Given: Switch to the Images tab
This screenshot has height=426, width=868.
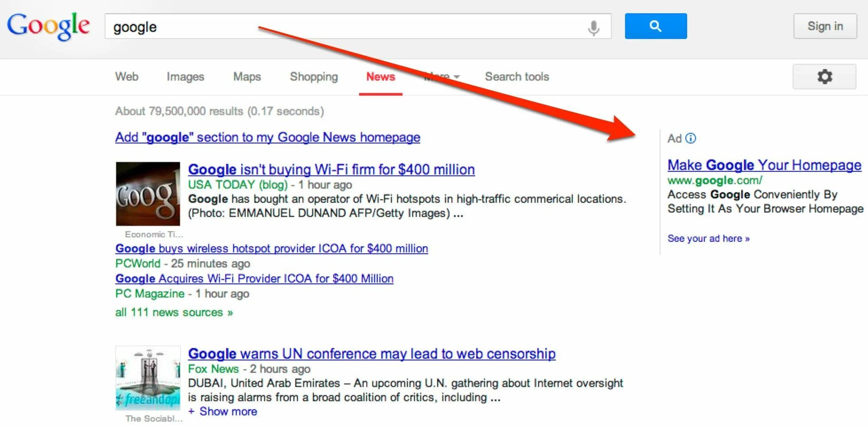Looking at the screenshot, I should (185, 77).
